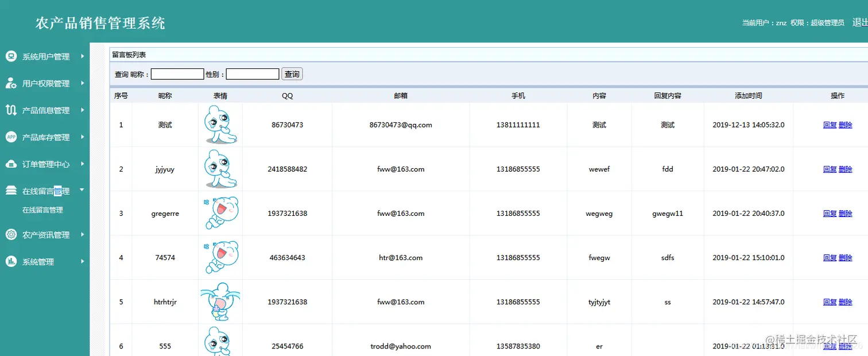Click 退出 to log out

coord(860,22)
